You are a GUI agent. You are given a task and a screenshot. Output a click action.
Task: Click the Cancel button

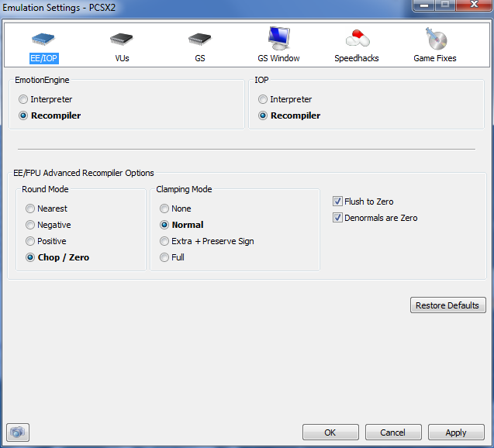click(393, 432)
